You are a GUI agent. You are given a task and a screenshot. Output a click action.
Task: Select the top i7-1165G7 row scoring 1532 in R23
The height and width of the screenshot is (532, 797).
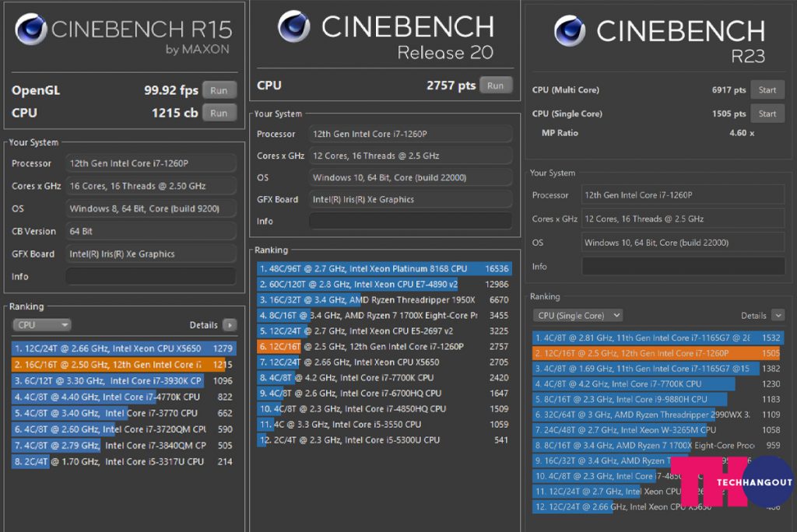[658, 338]
